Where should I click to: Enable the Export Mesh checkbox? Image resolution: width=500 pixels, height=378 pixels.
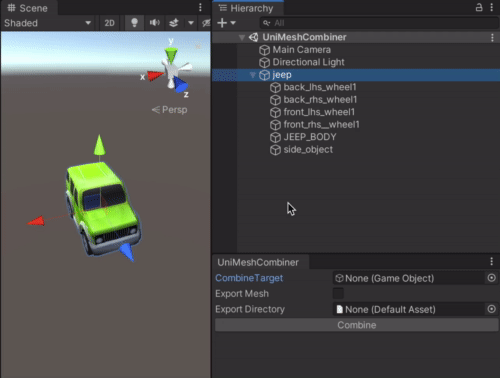click(338, 293)
